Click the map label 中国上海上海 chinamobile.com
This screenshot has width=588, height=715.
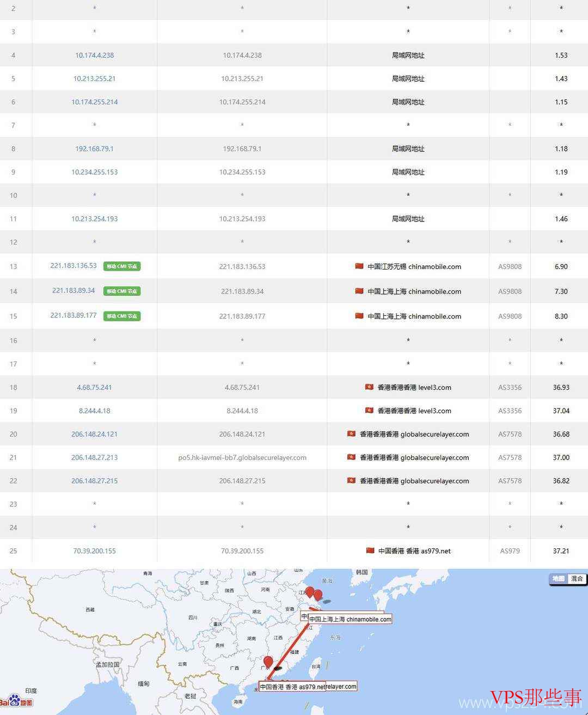click(350, 619)
